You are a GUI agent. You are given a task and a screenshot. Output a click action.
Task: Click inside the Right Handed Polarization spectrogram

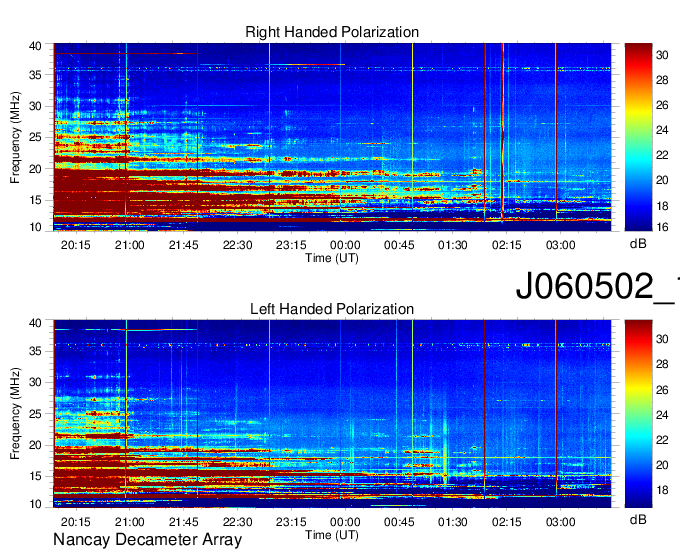click(332, 137)
